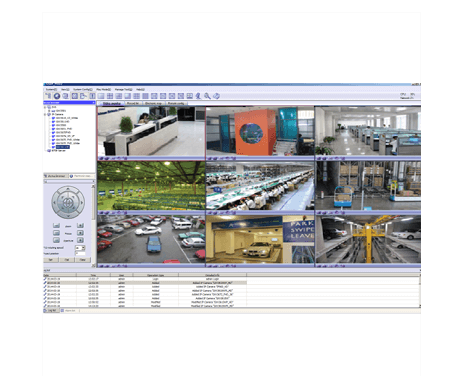This screenshot has height=376, width=450.
Task: Click the Clear preset button
Action: tap(82, 259)
